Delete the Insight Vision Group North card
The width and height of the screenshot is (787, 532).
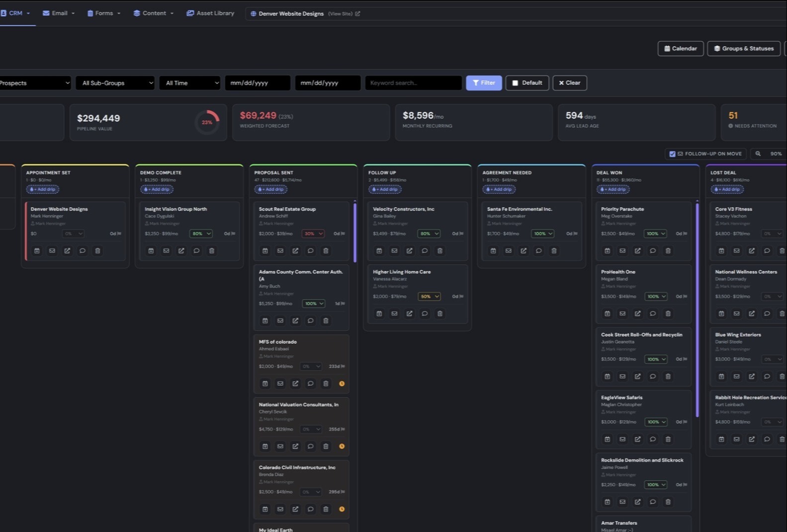click(212, 251)
